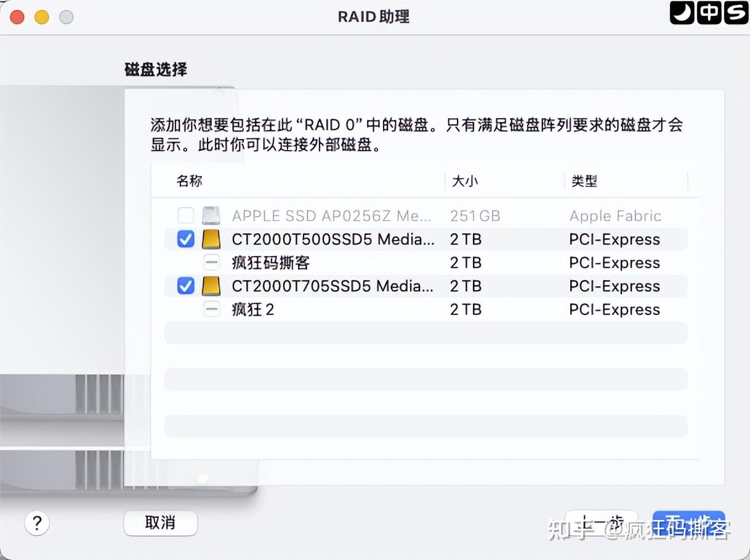
Task: Go back with the 上一步 button
Action: 602,523
